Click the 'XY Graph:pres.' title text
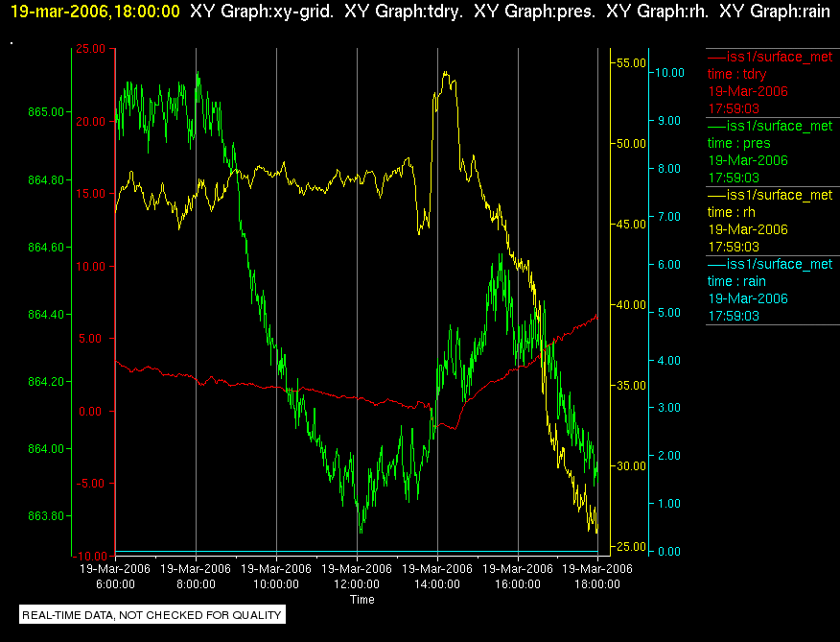840x642 pixels. [x=535, y=12]
